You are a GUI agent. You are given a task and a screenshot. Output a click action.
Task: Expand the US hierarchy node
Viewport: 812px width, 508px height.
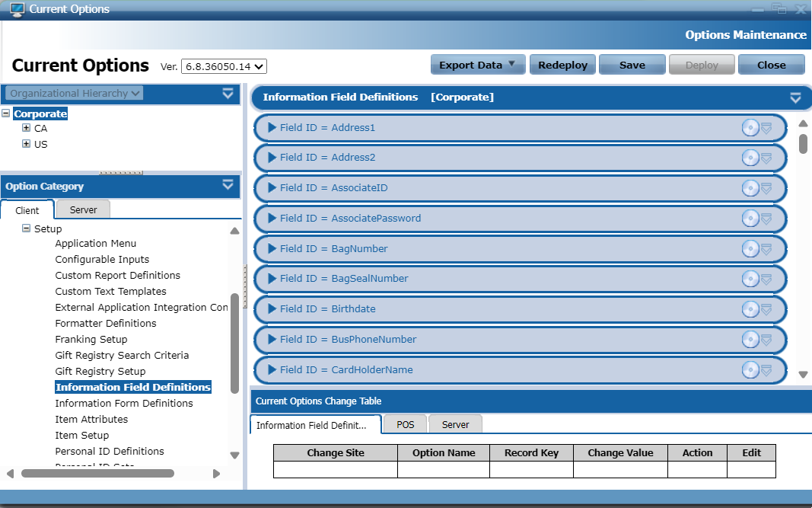[x=27, y=144]
